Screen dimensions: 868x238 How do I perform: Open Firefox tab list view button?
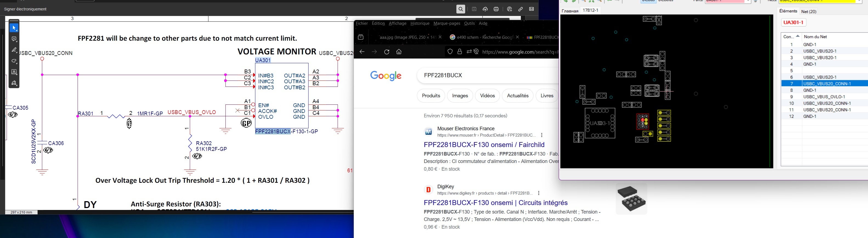tap(361, 37)
